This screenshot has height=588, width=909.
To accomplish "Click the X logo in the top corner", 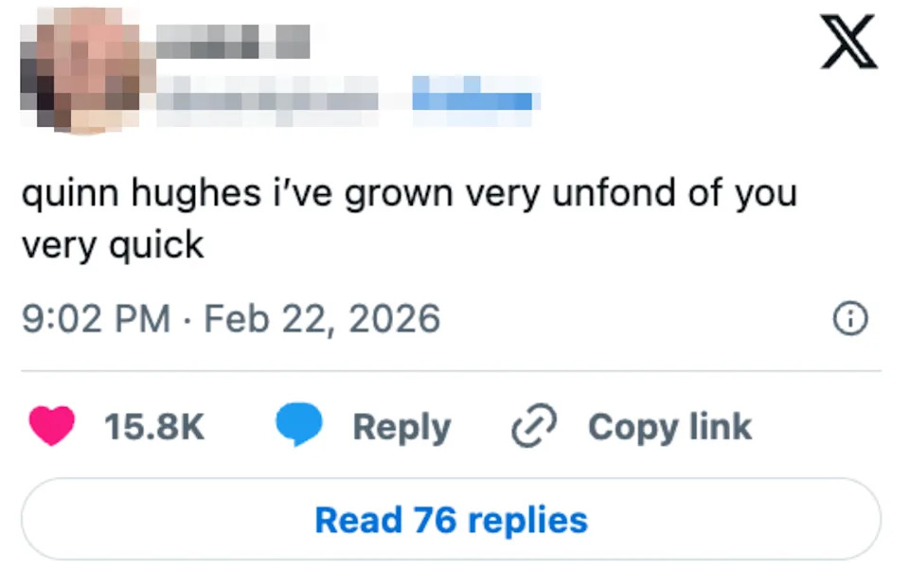I will pyautogui.click(x=849, y=41).
